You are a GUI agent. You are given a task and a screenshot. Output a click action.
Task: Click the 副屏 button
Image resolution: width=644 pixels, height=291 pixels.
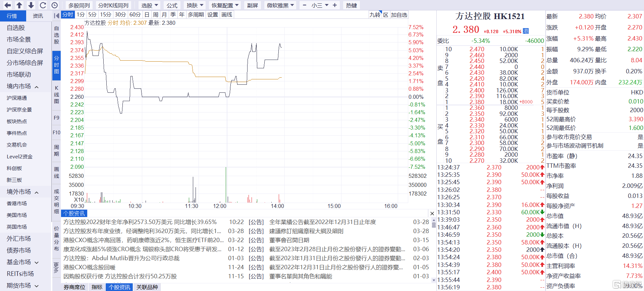click(x=253, y=5)
